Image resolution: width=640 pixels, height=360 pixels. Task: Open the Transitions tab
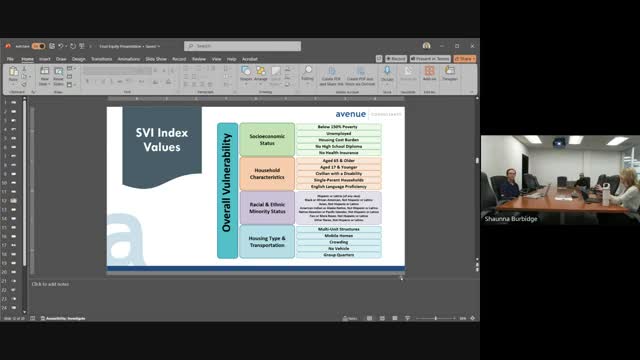(101, 59)
